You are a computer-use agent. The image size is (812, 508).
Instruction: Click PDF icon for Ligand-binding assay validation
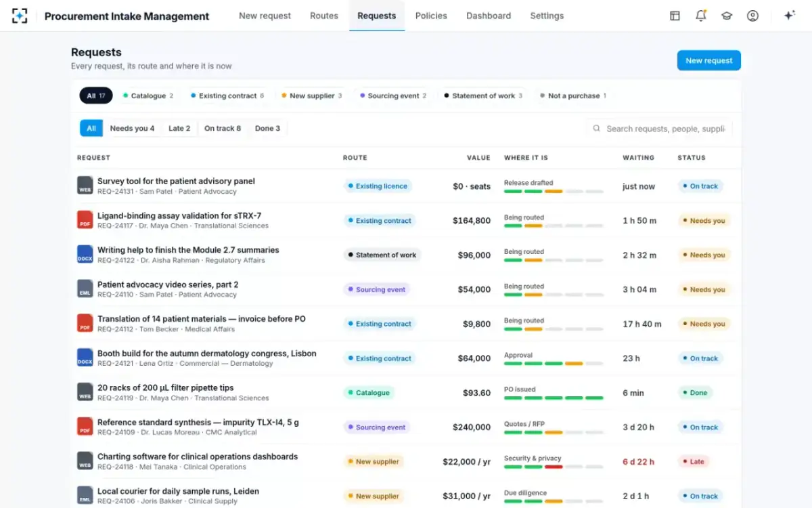(x=85, y=220)
